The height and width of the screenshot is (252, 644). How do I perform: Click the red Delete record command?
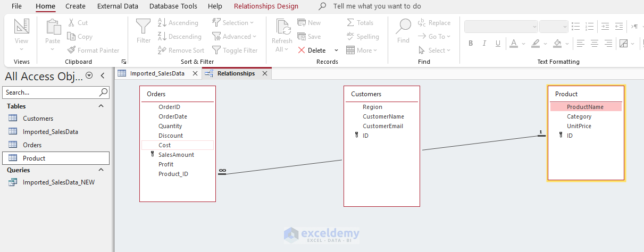pyautogui.click(x=312, y=51)
